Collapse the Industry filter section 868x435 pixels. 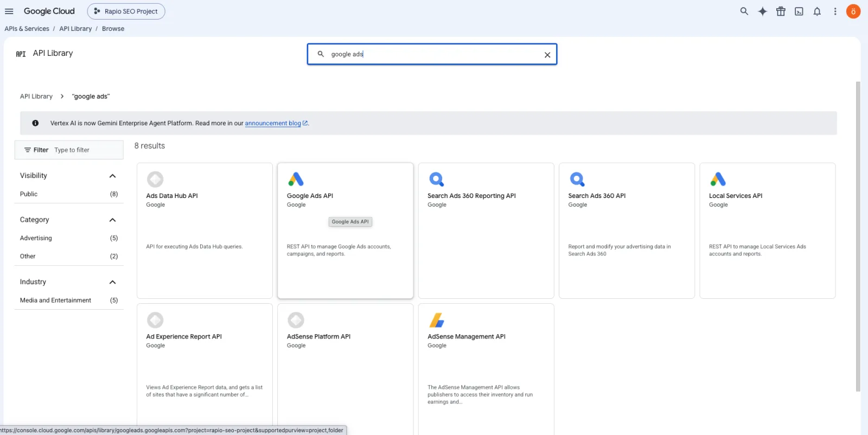(x=112, y=282)
